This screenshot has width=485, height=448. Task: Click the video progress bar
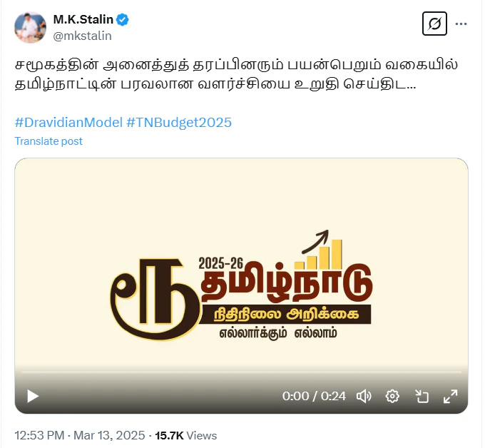click(x=241, y=372)
